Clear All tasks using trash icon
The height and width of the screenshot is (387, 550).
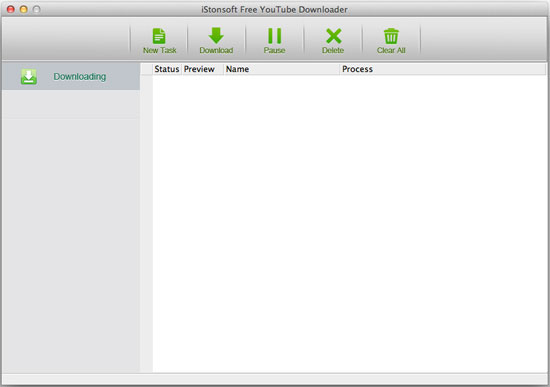[391, 36]
